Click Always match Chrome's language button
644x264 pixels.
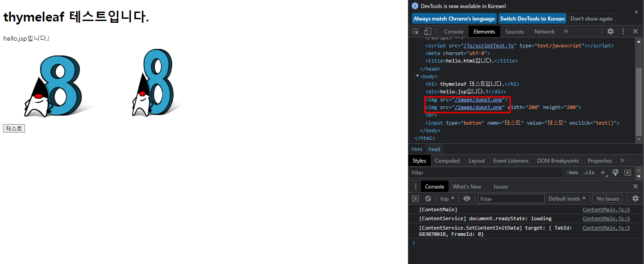tap(454, 18)
